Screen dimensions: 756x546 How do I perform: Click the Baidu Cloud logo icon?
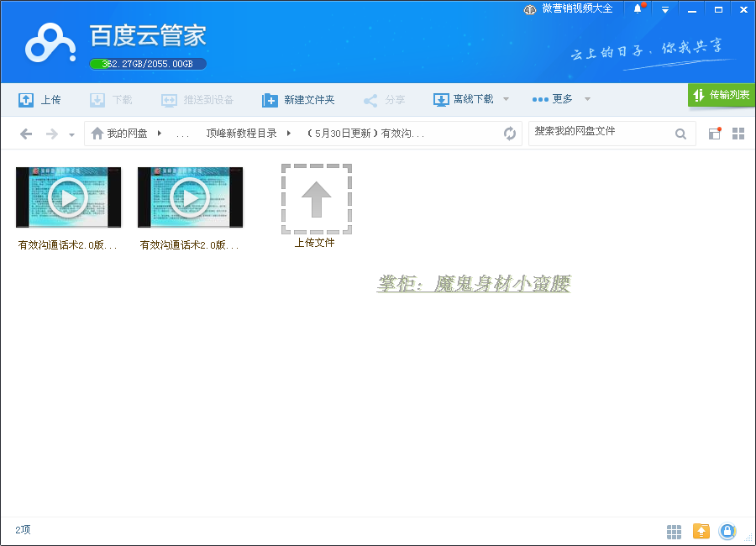50,44
